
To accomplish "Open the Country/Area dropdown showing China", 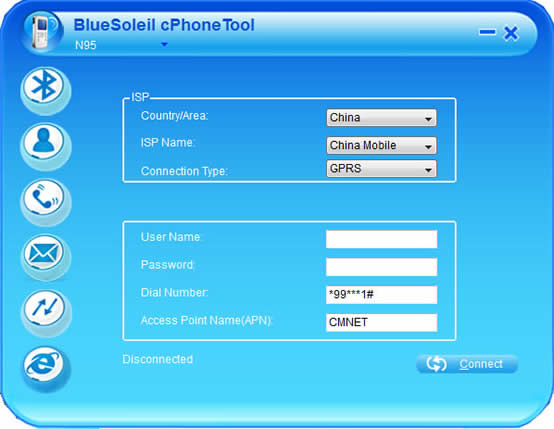I will [381, 118].
